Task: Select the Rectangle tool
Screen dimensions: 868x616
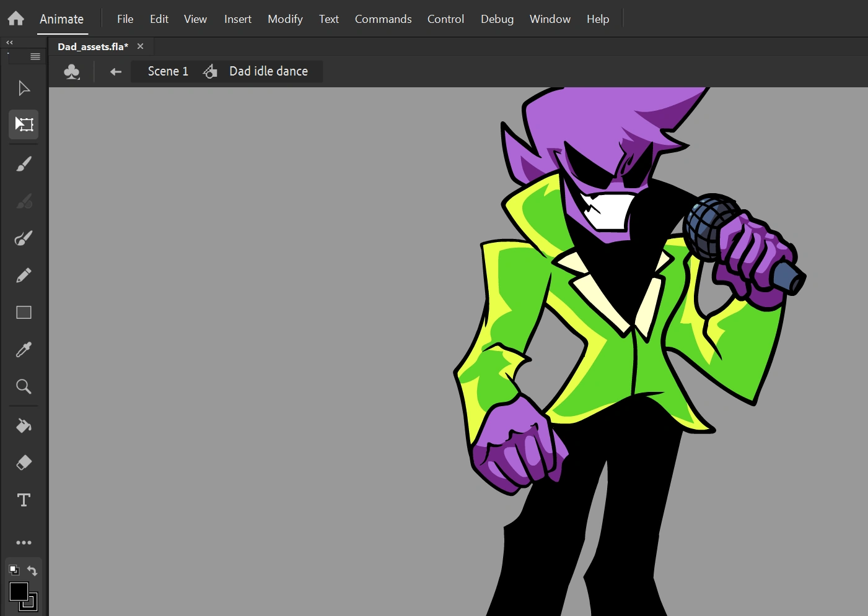Action: point(24,313)
